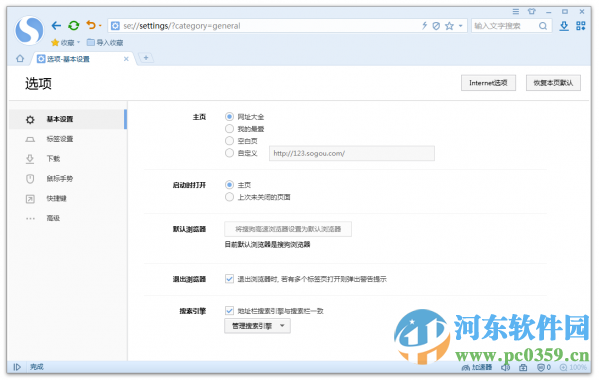Toggle address bar search engine consistency checkbox
This screenshot has width=599, height=380.
(x=229, y=310)
